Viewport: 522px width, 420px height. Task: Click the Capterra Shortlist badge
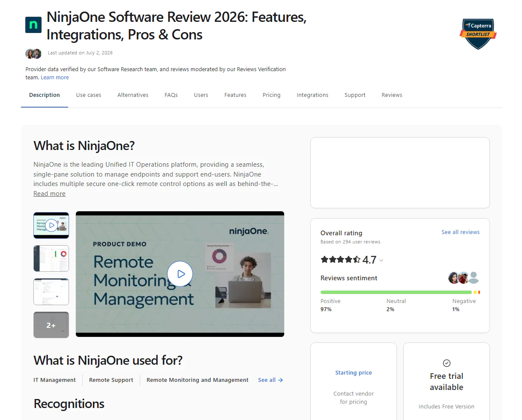pos(478,34)
